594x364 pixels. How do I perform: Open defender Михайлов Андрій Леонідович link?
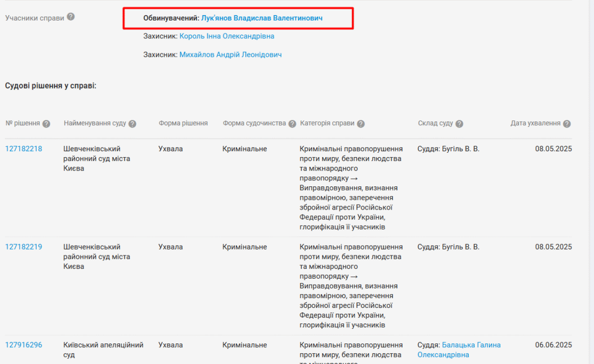(x=231, y=55)
